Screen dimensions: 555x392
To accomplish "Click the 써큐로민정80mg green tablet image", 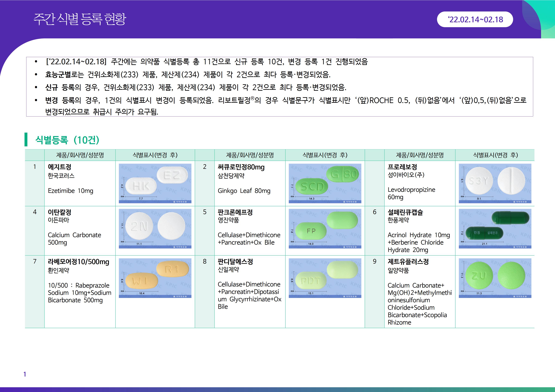I will 325,183.
